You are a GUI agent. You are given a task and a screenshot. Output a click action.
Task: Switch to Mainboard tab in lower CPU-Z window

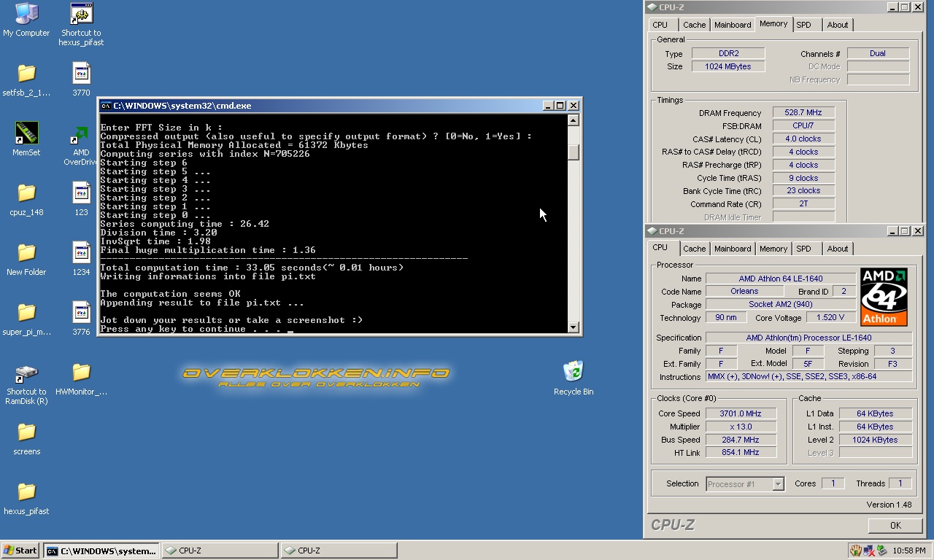[x=733, y=249]
